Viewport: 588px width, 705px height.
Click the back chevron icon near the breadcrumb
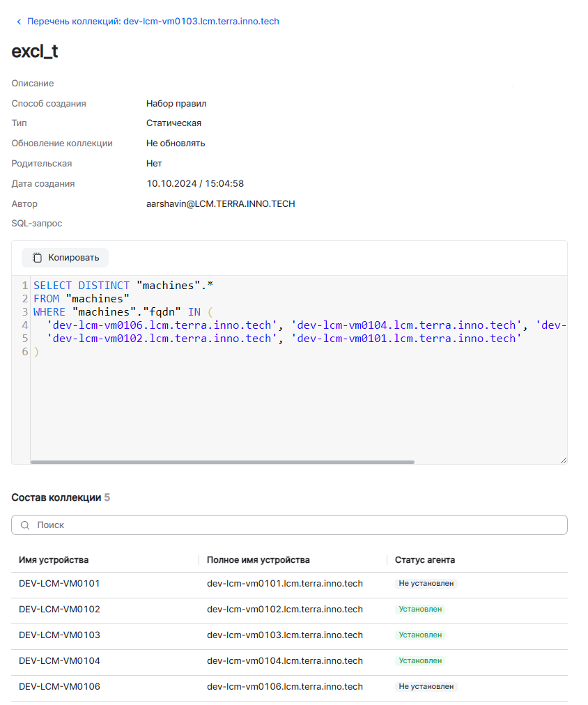19,22
